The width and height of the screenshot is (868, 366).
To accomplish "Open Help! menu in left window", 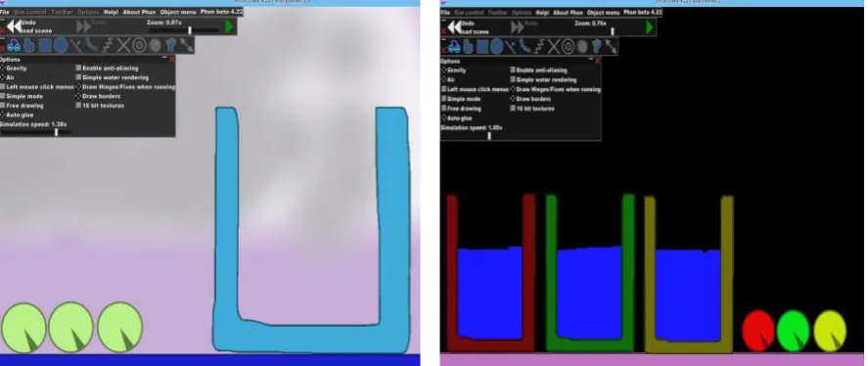I will click(111, 12).
